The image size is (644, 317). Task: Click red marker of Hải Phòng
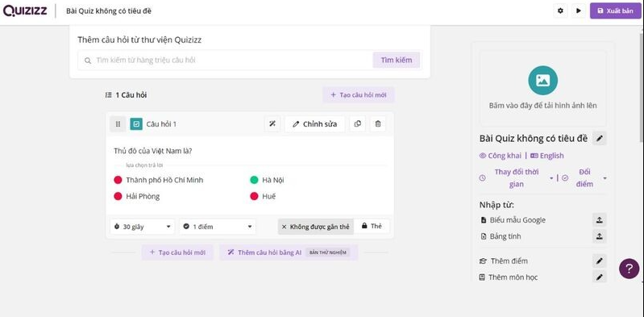click(x=118, y=197)
